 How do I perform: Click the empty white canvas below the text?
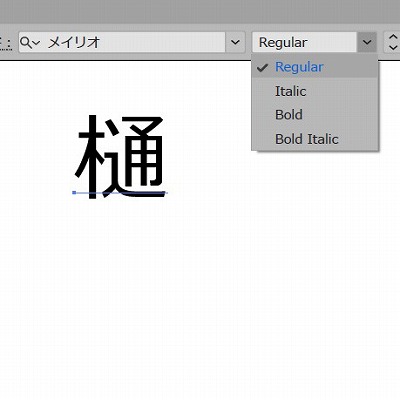[200, 300]
